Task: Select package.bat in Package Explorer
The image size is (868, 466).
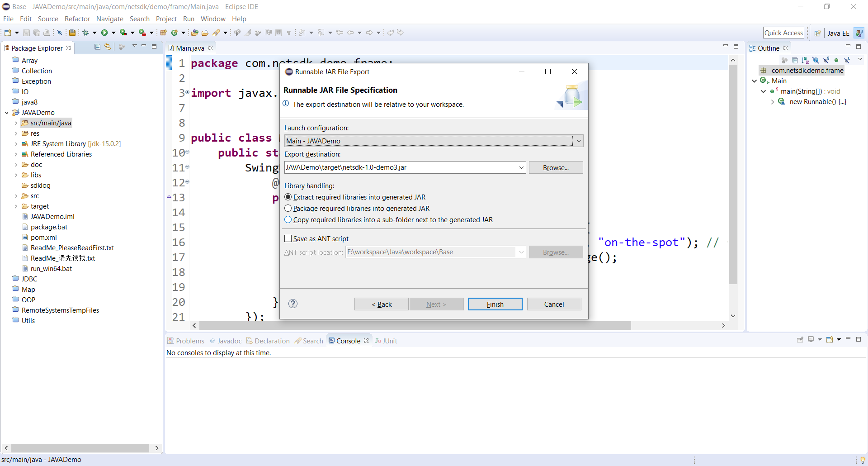Action: [x=49, y=227]
